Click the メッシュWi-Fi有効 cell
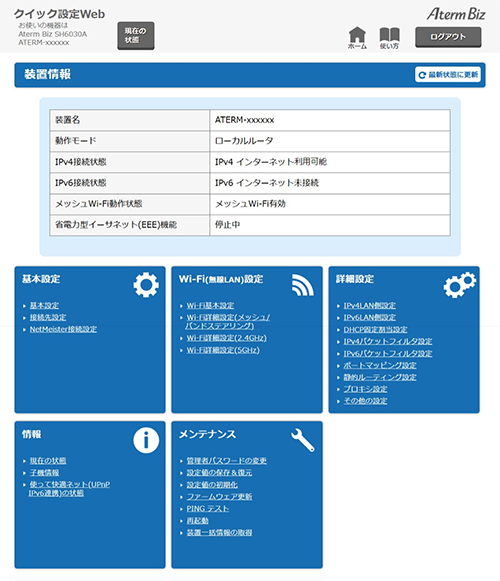500x581 pixels. 330,204
